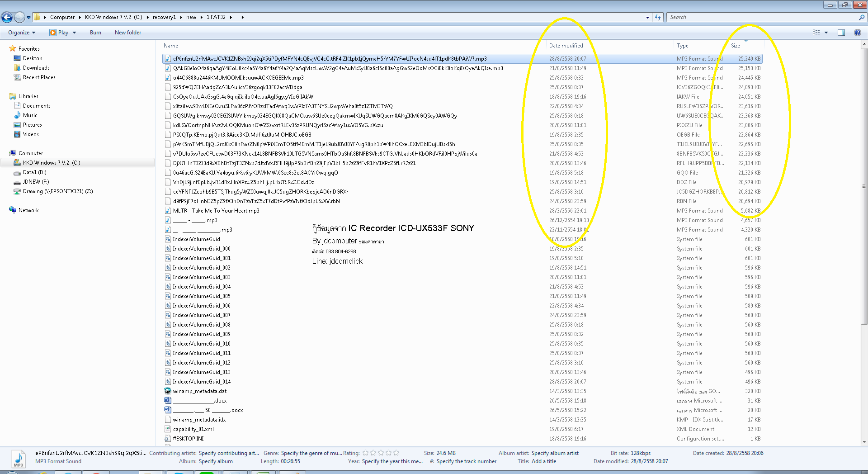The width and height of the screenshot is (868, 474).
Task: Expand the arrow after KKD Windows 7 breadcrumb
Action: (x=147, y=17)
